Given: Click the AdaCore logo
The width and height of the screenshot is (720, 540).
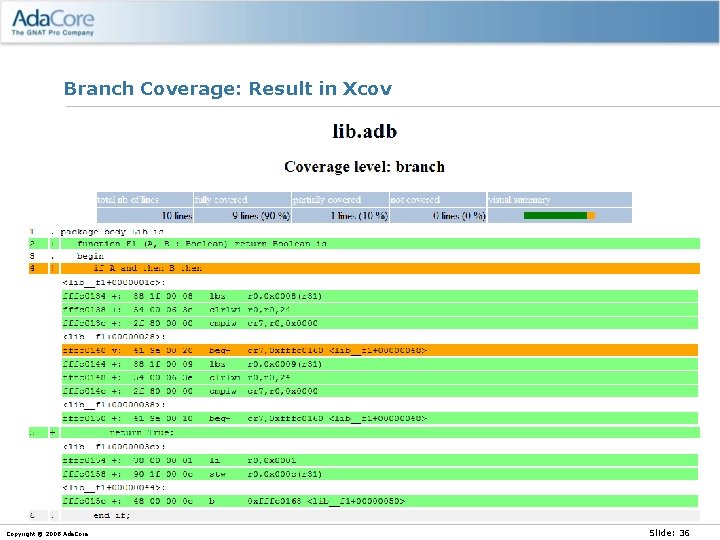Looking at the screenshot, I should click(52, 23).
